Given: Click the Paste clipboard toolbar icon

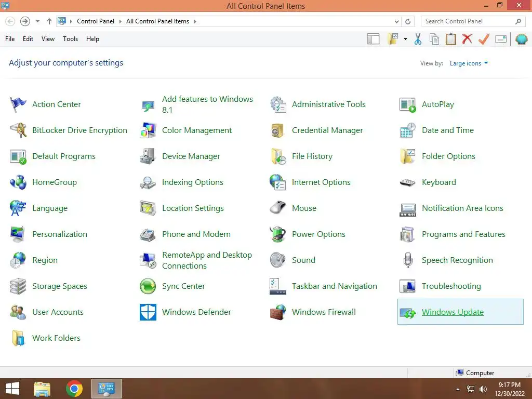Looking at the screenshot, I should click(x=450, y=38).
